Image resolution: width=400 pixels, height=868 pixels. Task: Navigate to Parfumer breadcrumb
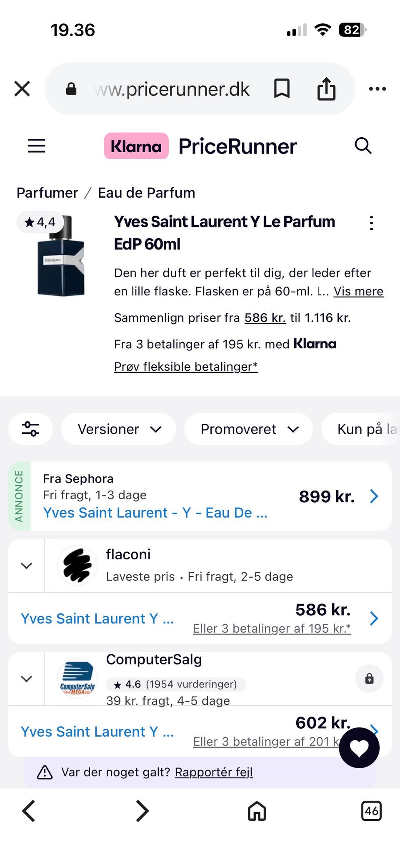pos(47,193)
